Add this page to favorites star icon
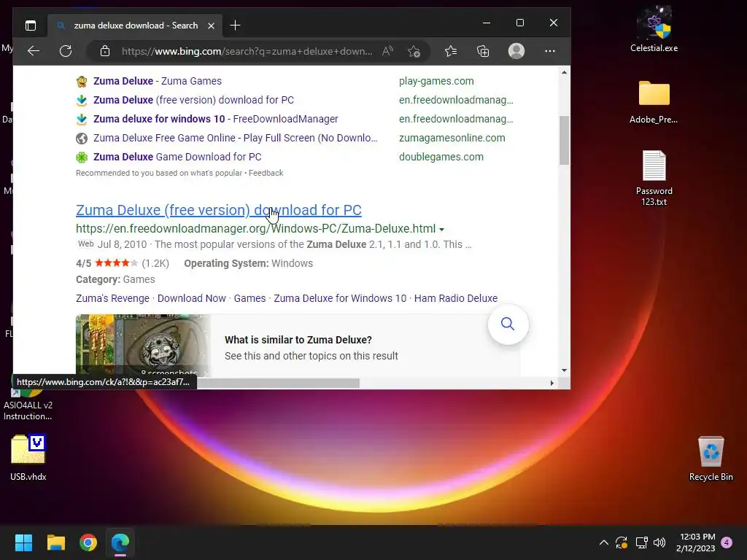Screen dimensions: 747x560 point(414,51)
